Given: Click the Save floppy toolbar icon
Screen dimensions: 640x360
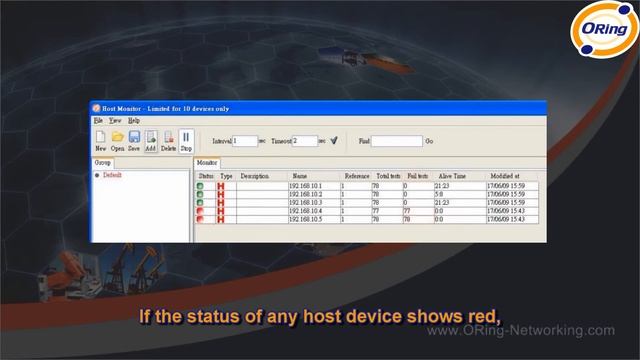Looking at the screenshot, I should 134,137.
